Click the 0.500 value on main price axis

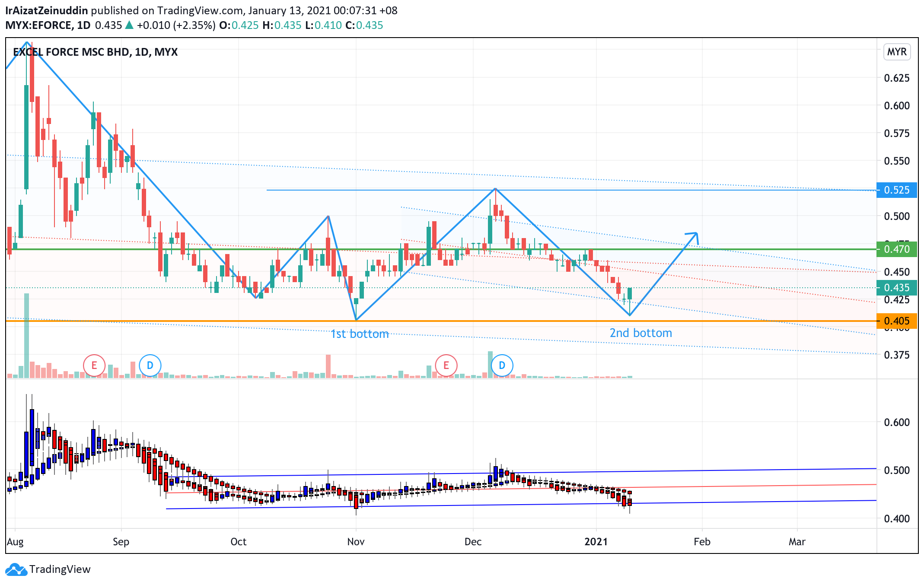tap(897, 216)
